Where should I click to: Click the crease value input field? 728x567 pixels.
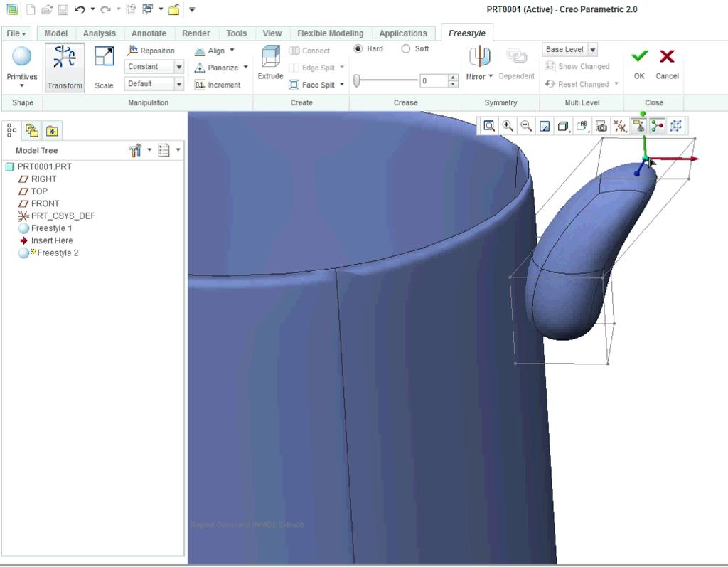[434, 81]
